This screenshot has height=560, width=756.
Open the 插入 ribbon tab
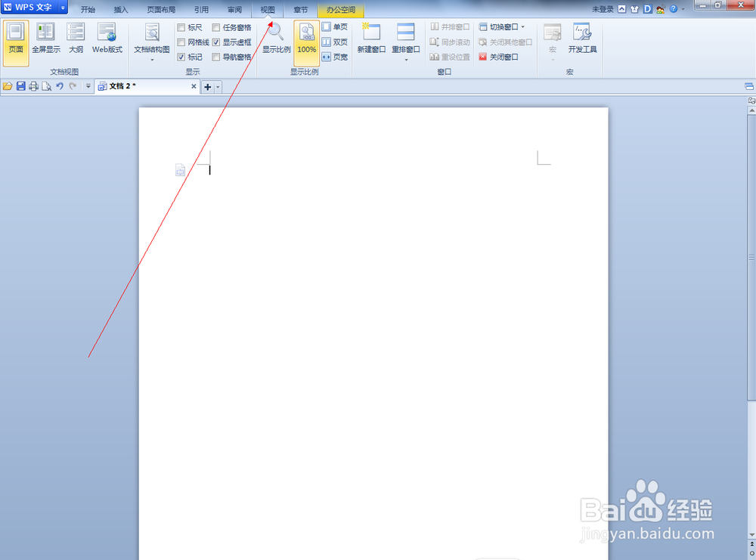[120, 10]
